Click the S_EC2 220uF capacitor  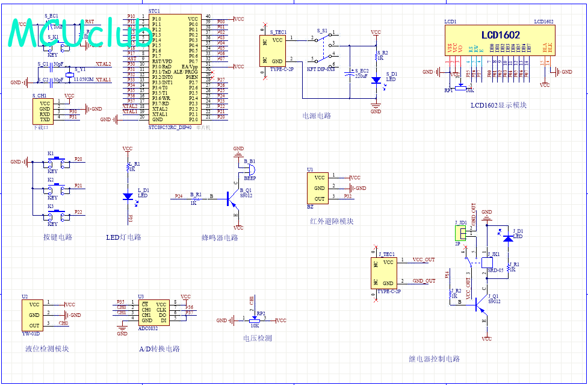pos(350,74)
